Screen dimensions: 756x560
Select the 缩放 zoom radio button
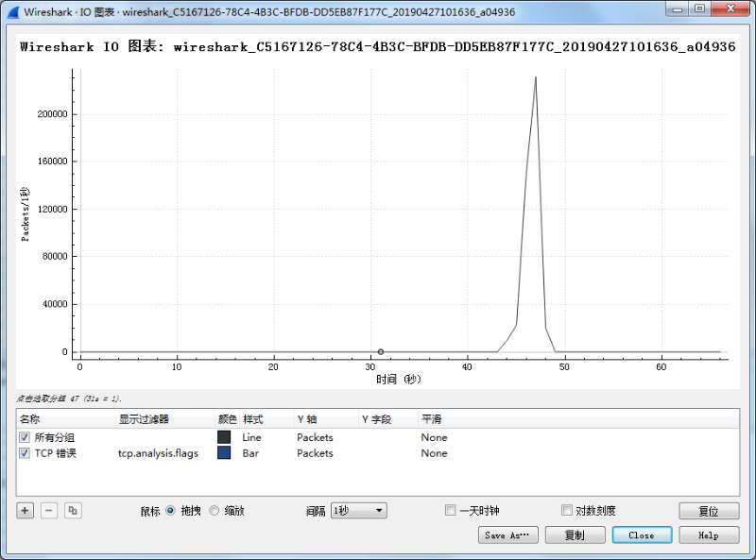click(x=214, y=511)
